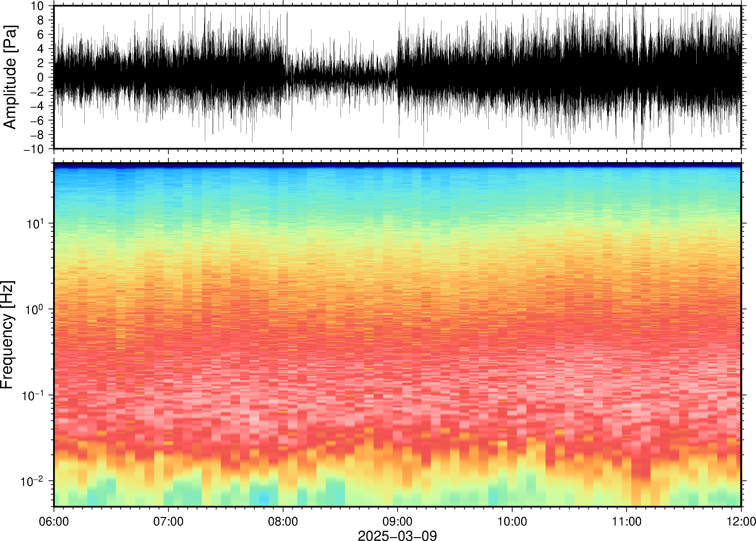Click the amplitude tick label −10

(x=34, y=149)
